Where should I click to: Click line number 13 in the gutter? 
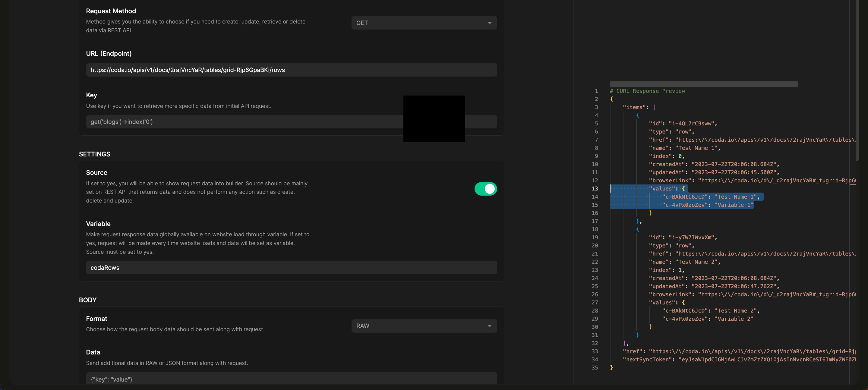click(x=595, y=189)
